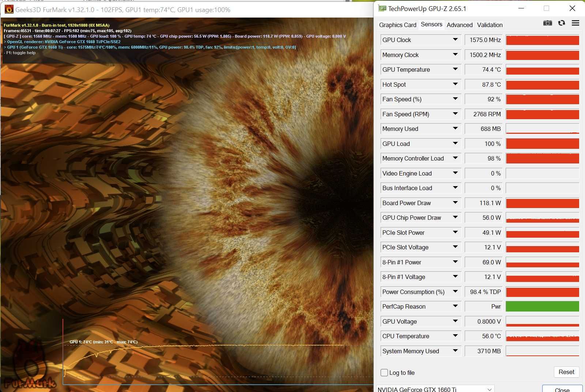Expand the Video Engine Load dropdown
This screenshot has width=585, height=392.
[x=455, y=173]
